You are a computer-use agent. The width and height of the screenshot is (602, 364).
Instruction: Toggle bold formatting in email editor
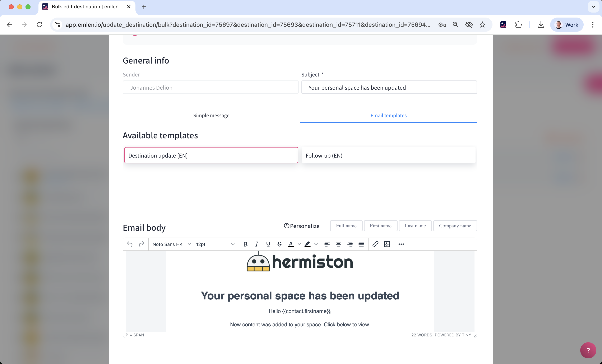point(245,244)
